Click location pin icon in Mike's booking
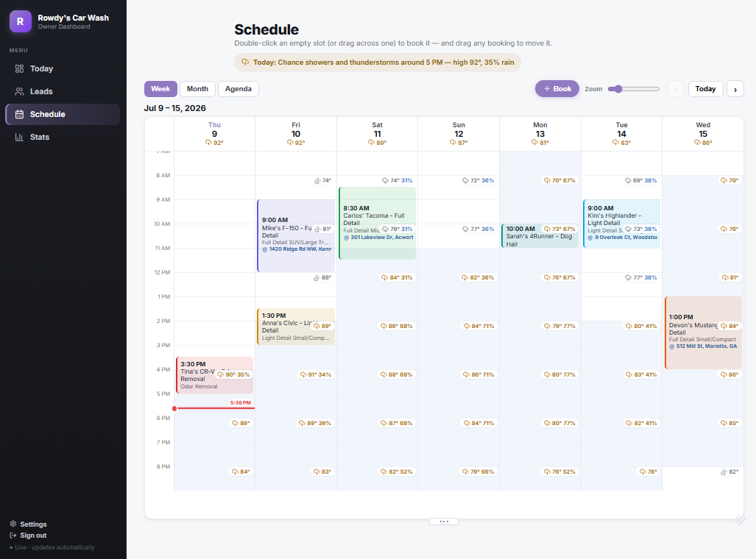Screen dimensions: 756x559 coord(265,249)
